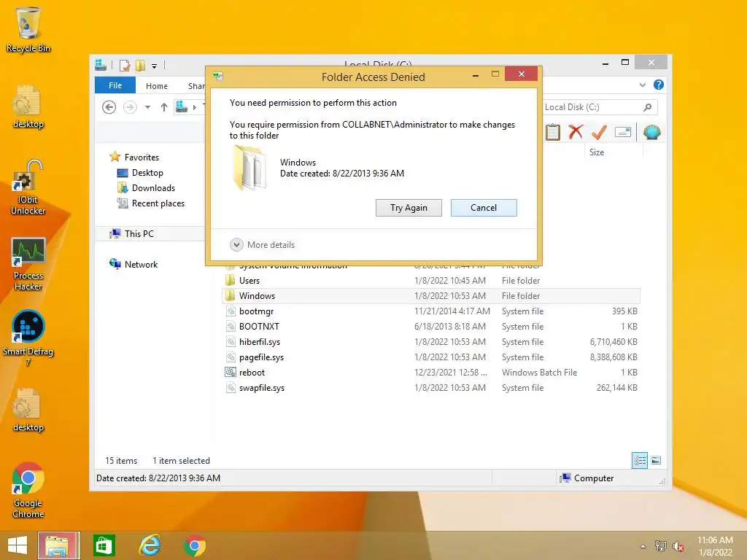Select Favorites in the navigation pane
Image resolution: width=747 pixels, height=560 pixels.
142,157
